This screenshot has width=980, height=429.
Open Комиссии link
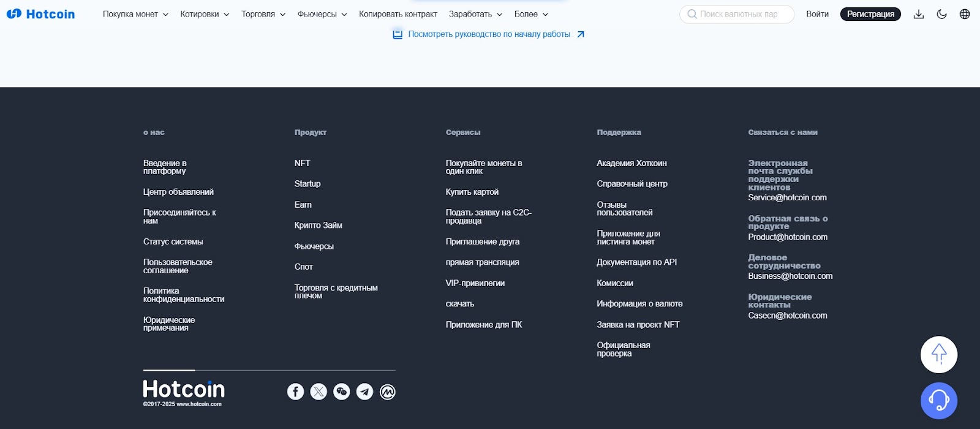[x=615, y=283]
